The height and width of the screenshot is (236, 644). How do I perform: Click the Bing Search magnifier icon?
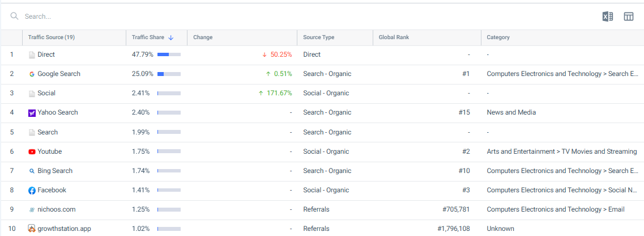tap(32, 171)
